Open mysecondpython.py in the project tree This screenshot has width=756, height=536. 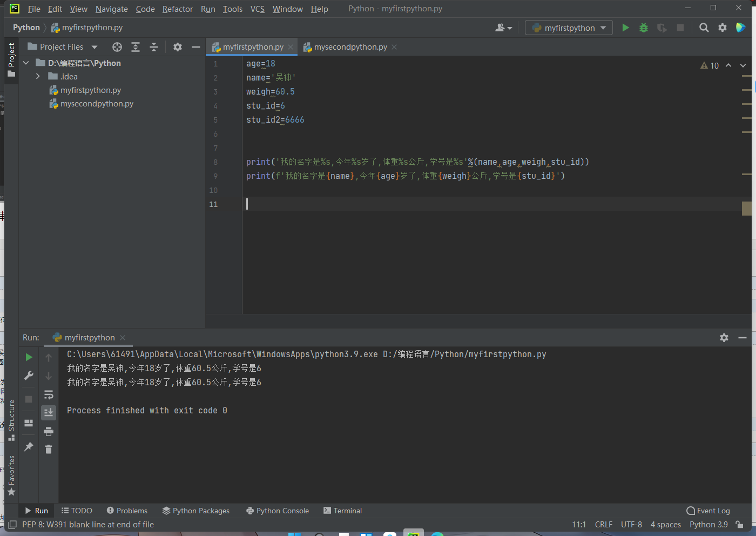click(97, 104)
